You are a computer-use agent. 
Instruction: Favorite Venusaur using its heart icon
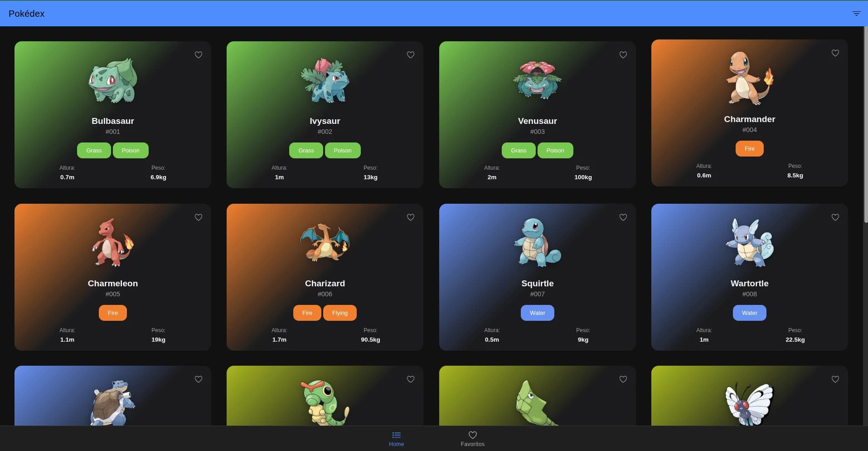pos(623,54)
